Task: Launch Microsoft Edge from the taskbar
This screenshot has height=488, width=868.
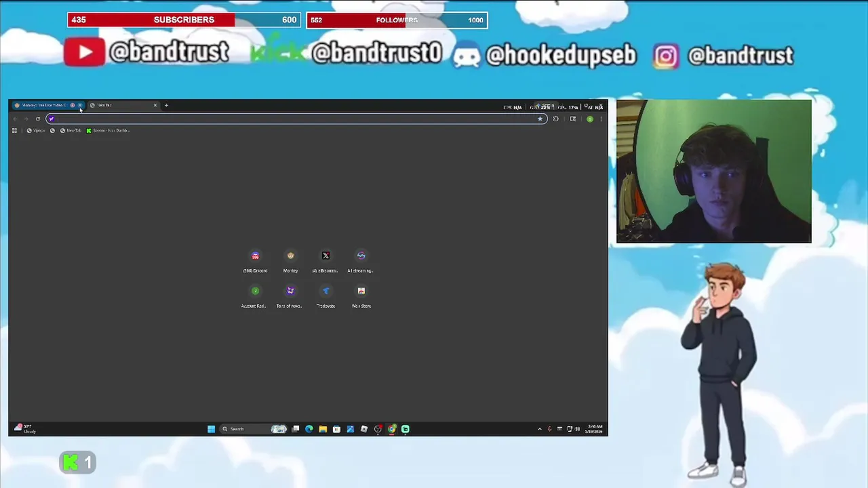Action: click(x=309, y=428)
